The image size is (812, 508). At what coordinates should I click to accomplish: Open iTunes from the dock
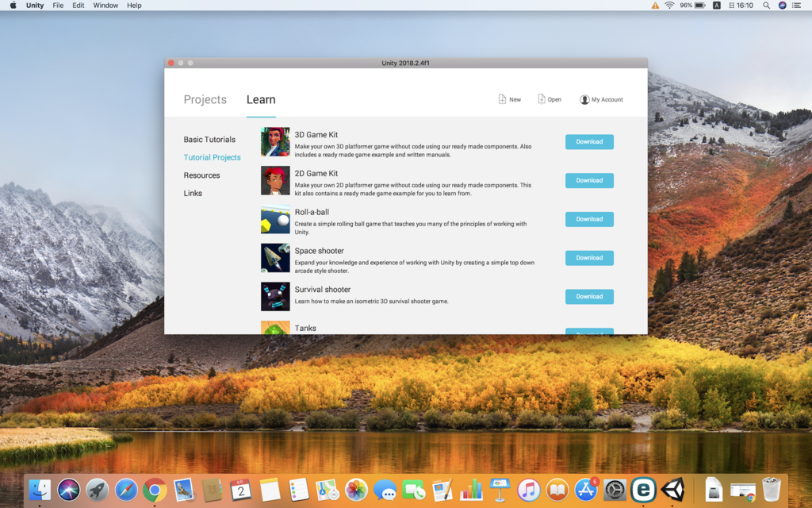529,490
